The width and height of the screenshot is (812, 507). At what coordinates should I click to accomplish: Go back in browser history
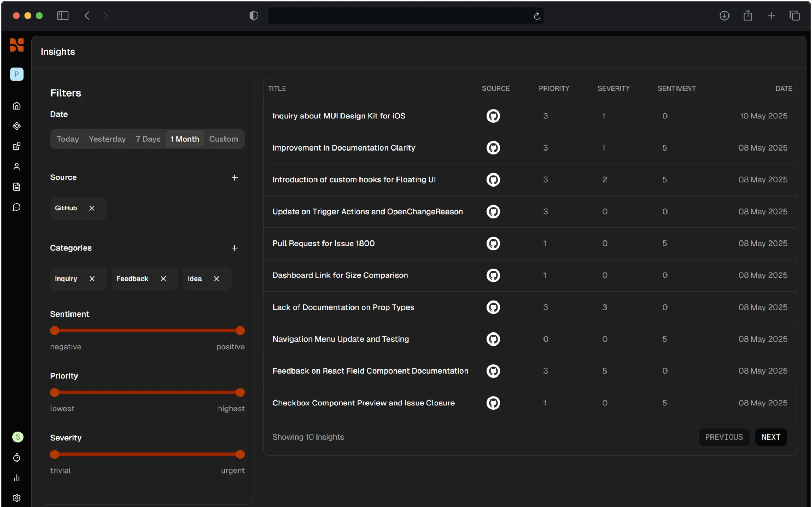coord(87,16)
